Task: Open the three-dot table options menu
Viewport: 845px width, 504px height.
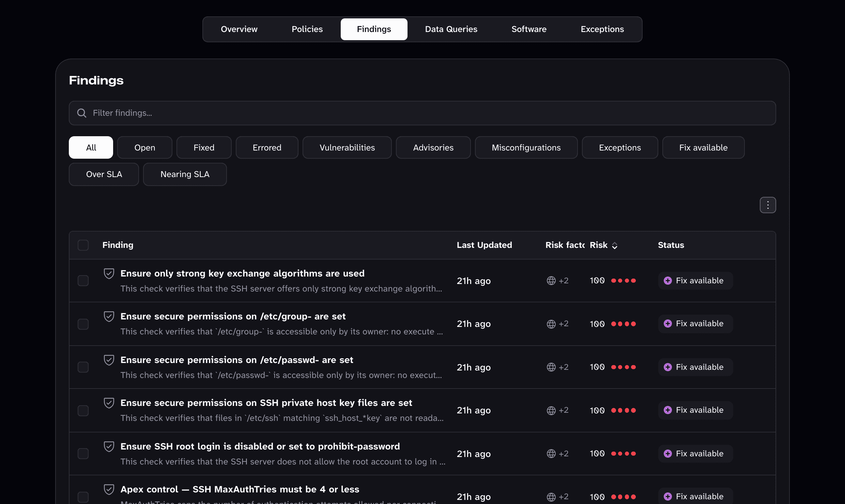Action: point(768,205)
